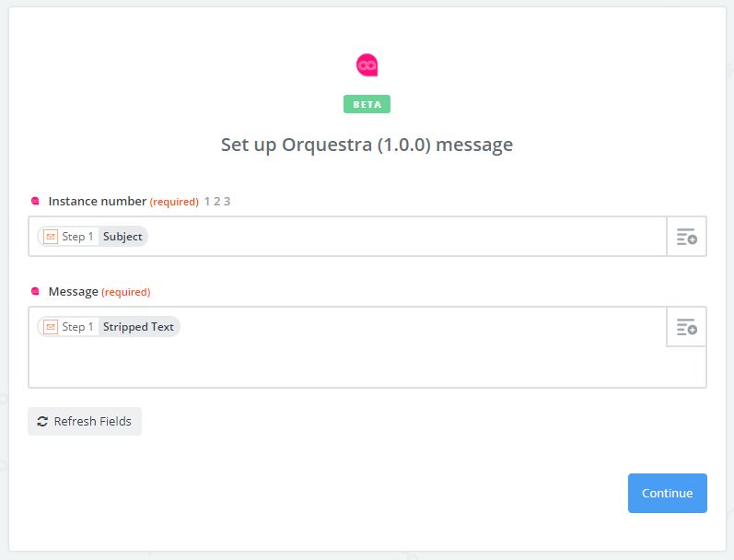Click the Orquestra icon beside Message label

point(35,292)
